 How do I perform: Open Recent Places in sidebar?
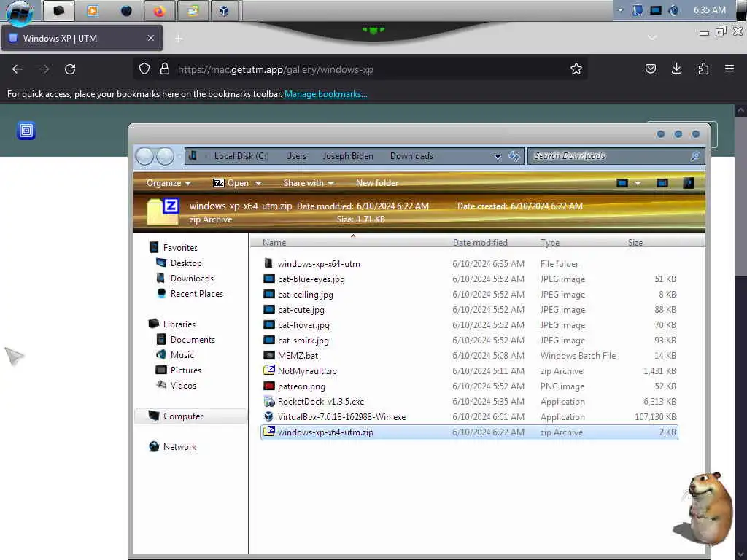click(x=190, y=293)
